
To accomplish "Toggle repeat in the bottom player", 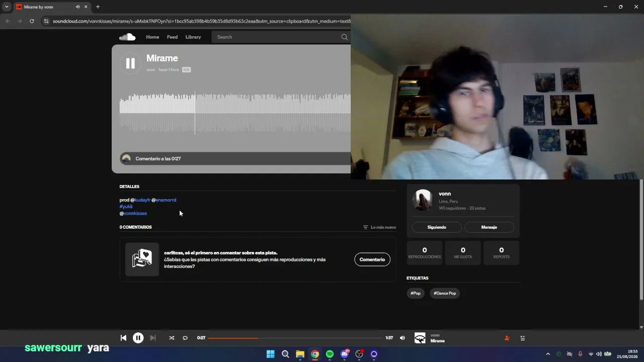I will pos(185,338).
